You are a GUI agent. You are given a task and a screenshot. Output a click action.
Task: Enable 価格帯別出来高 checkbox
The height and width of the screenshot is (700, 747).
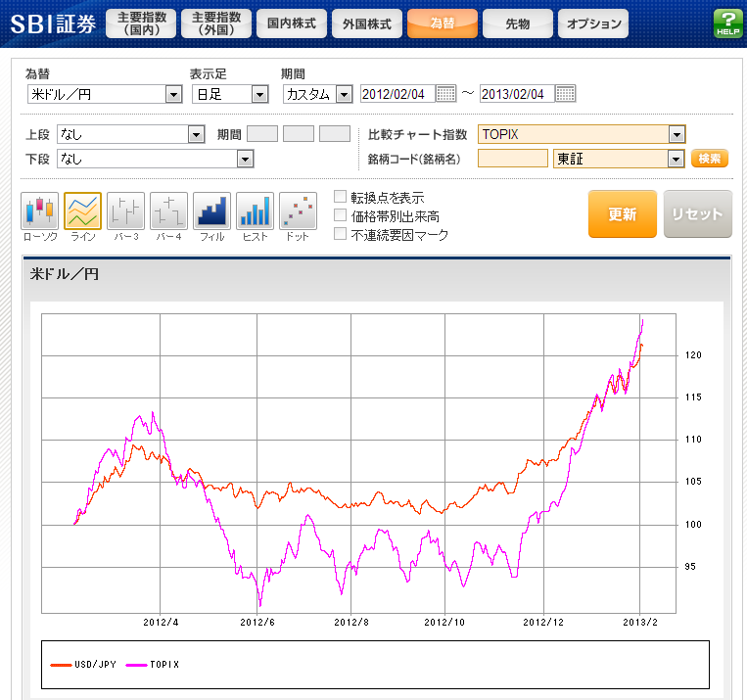click(340, 215)
